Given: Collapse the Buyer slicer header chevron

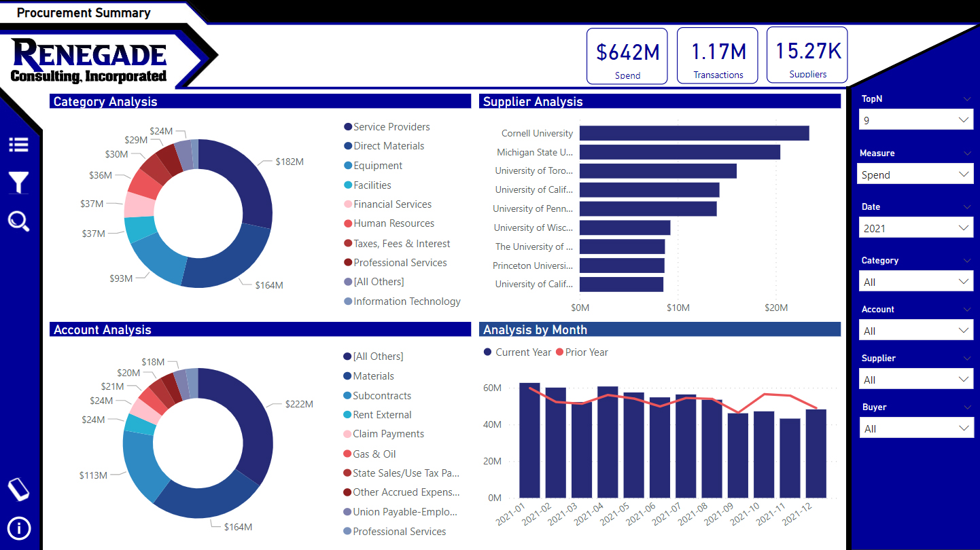Looking at the screenshot, I should click(967, 407).
